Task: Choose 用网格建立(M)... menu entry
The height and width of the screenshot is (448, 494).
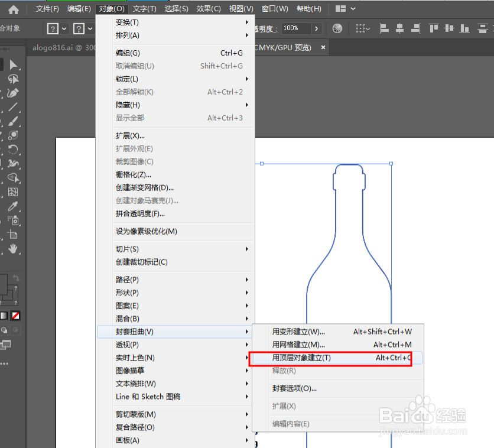Action: [337, 345]
